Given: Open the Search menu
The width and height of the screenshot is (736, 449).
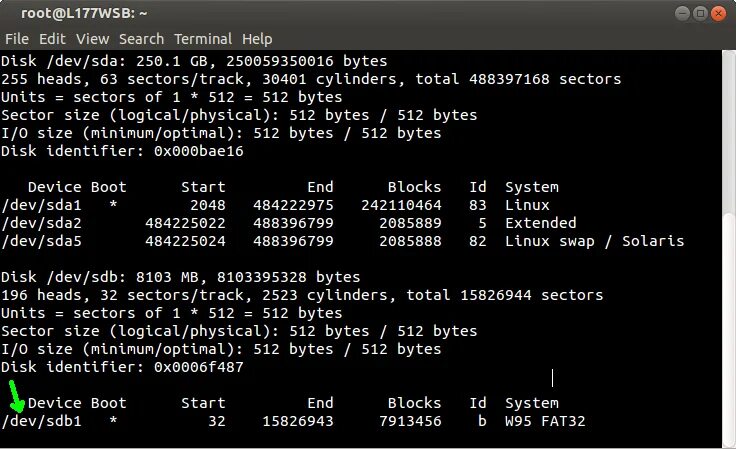Looking at the screenshot, I should click(x=141, y=39).
